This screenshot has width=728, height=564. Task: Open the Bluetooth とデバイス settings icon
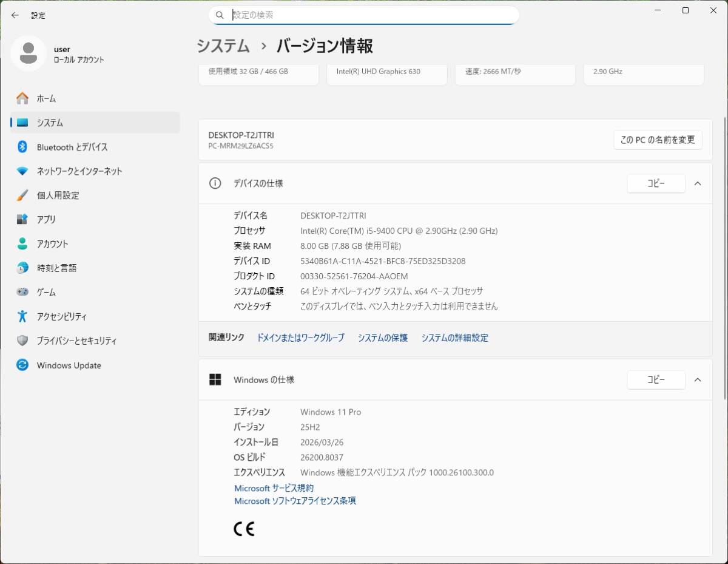click(22, 147)
